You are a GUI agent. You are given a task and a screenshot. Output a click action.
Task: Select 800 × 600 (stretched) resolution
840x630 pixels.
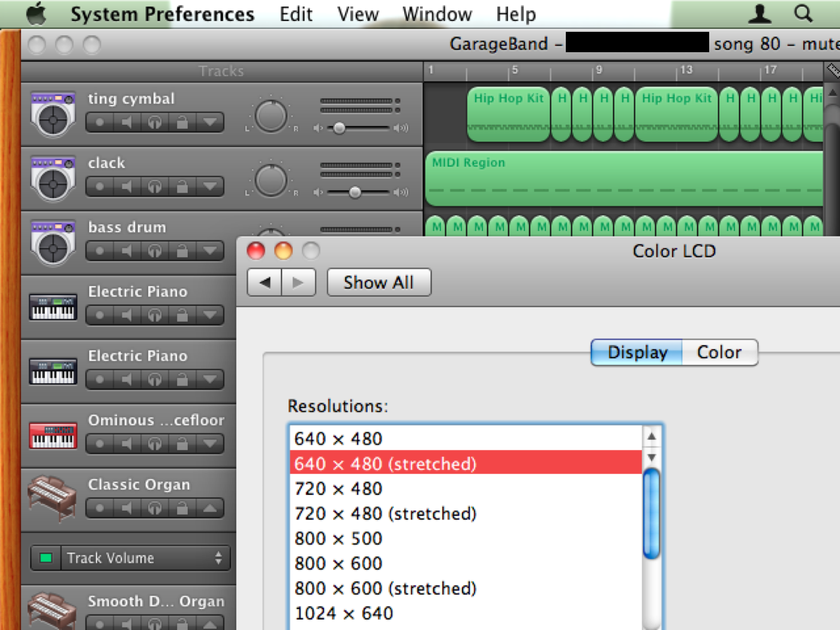(x=466, y=589)
